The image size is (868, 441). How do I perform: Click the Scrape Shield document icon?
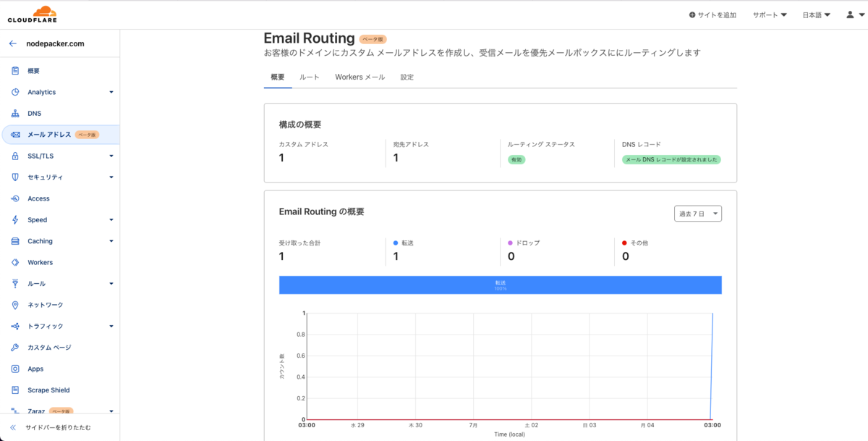[x=15, y=390]
